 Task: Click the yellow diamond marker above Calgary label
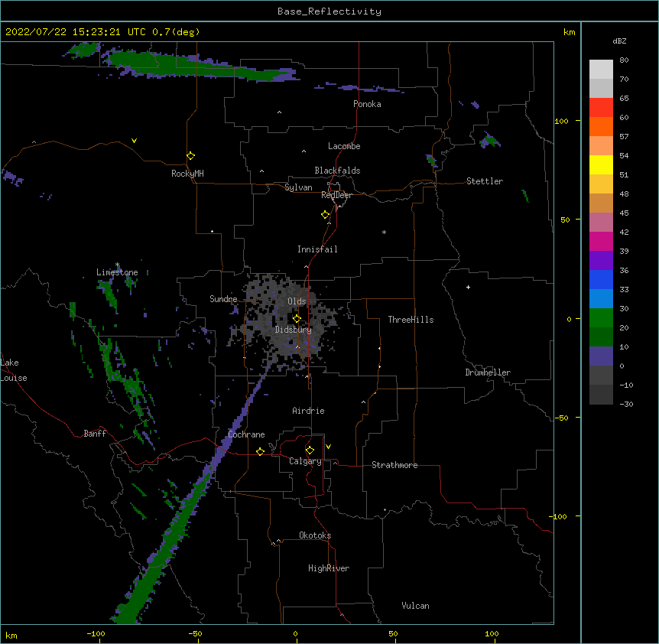310,450
